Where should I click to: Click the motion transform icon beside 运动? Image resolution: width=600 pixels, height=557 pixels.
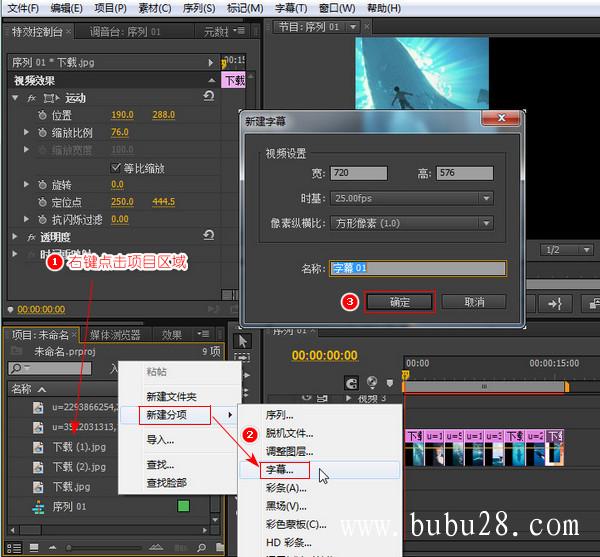pyautogui.click(x=51, y=98)
